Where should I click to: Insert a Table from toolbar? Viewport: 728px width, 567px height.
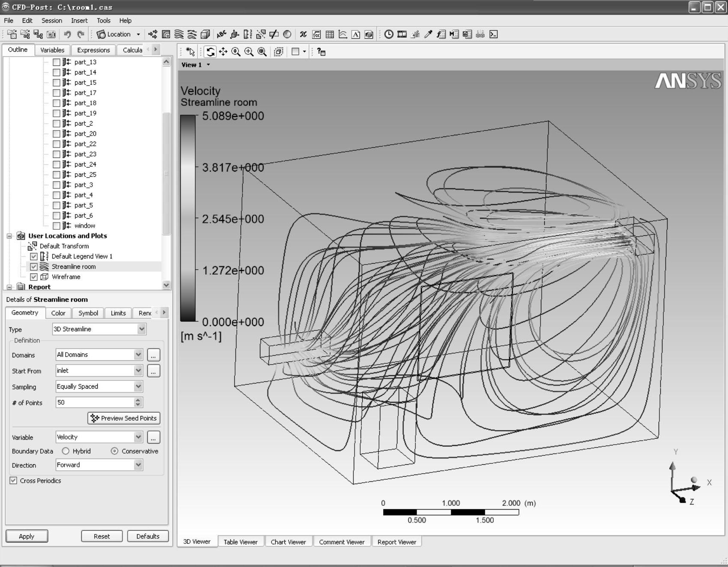pos(330,34)
